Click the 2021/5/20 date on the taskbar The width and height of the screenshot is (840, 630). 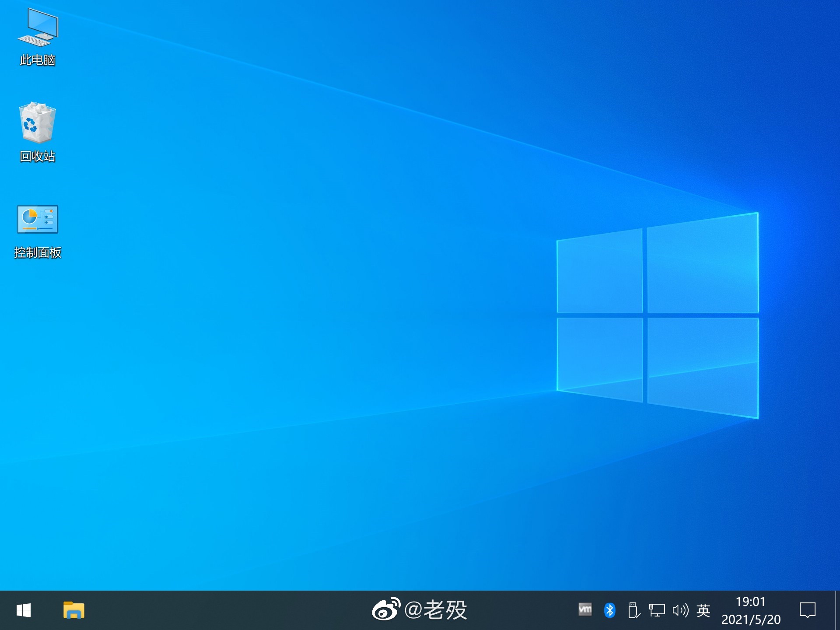pyautogui.click(x=751, y=619)
